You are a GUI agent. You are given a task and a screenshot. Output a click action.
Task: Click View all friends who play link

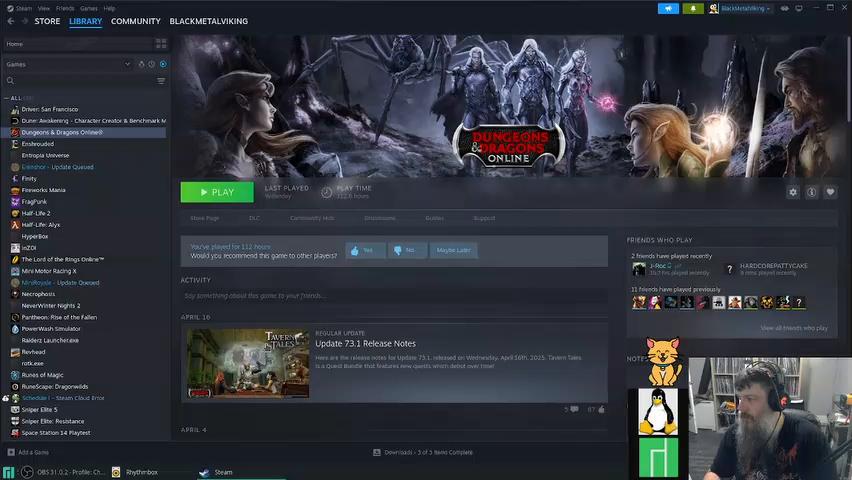tap(794, 328)
